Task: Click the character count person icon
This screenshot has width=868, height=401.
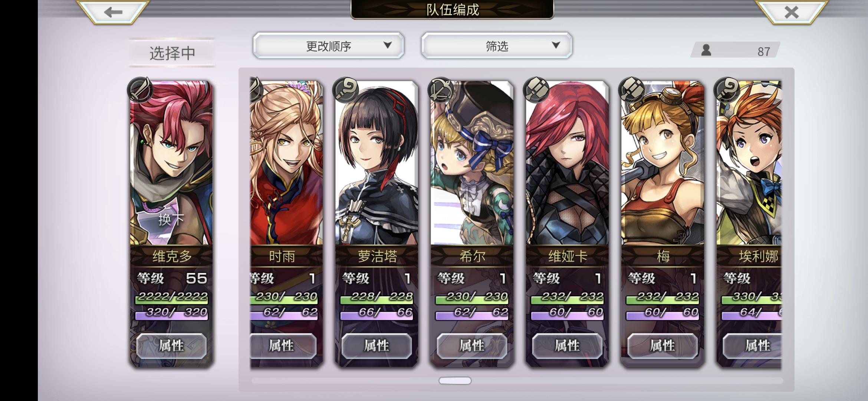Action: [x=706, y=50]
